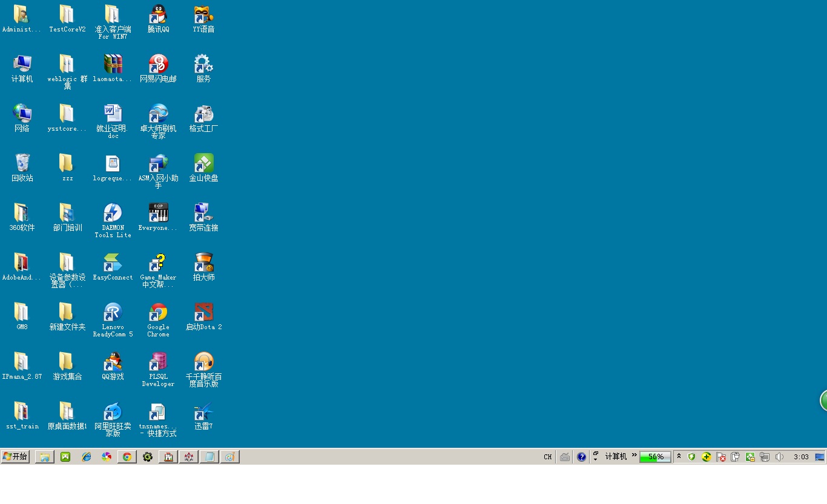Select the 阿里旺旺卖家版 shortcut
The height and width of the screenshot is (504, 827).
113,419
